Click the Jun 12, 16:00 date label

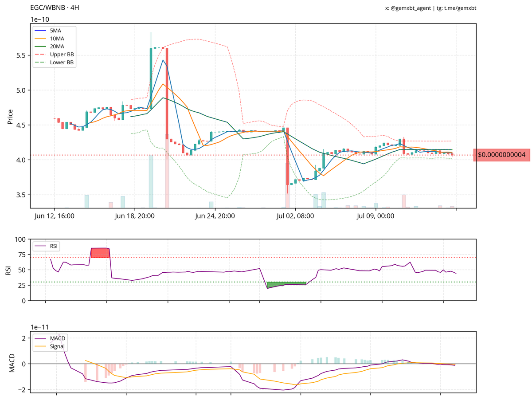(55, 216)
